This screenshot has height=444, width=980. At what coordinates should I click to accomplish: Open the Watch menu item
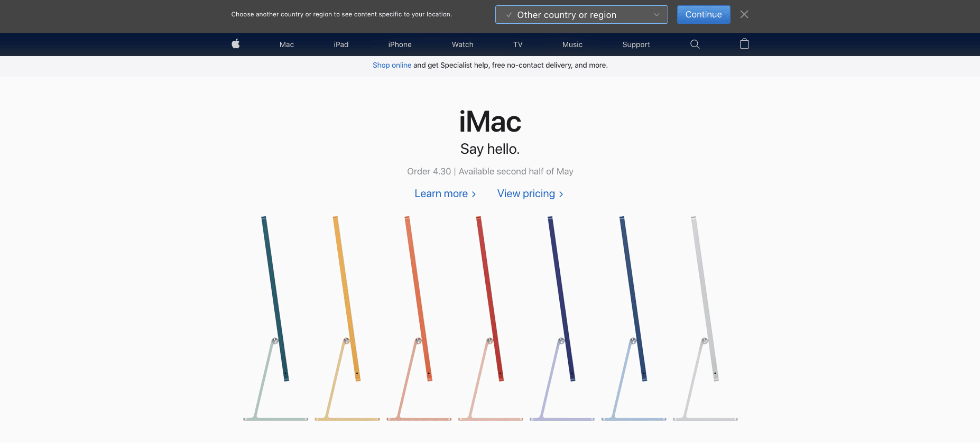463,45
